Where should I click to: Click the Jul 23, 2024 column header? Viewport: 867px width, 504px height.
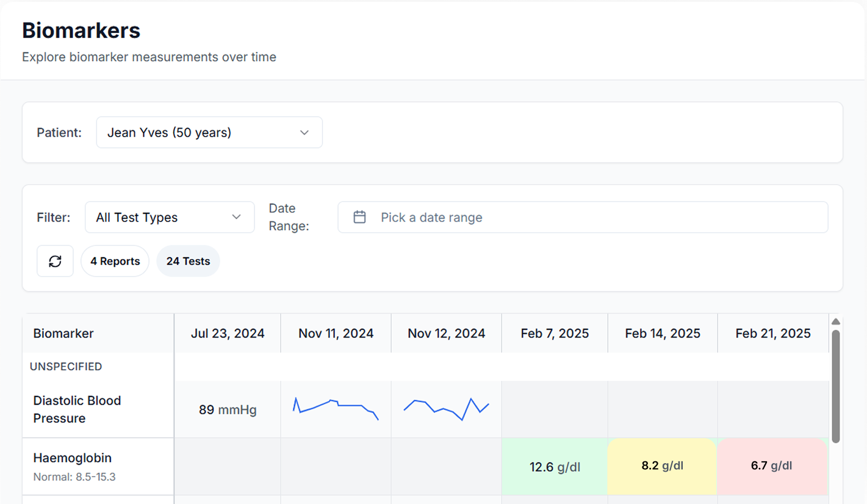click(x=228, y=333)
